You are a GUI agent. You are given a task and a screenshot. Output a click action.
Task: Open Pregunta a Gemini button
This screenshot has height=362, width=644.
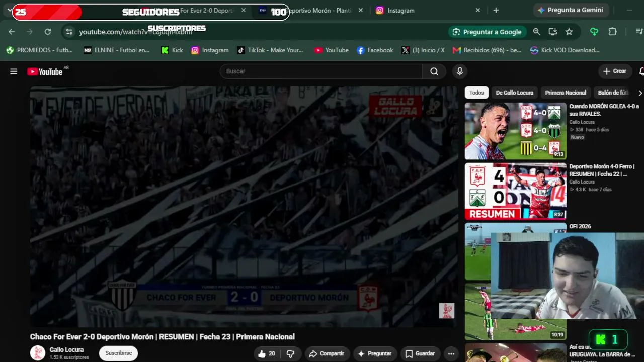tap(571, 10)
